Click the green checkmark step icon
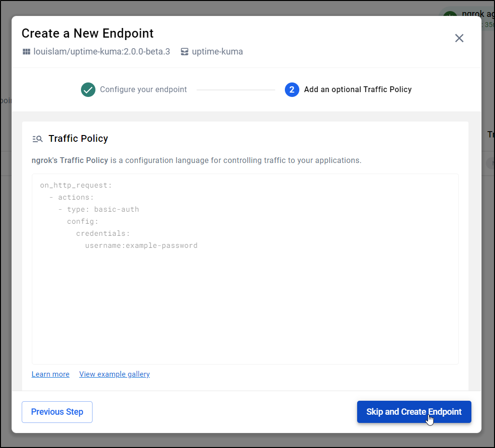The width and height of the screenshot is (495, 448). coord(88,90)
